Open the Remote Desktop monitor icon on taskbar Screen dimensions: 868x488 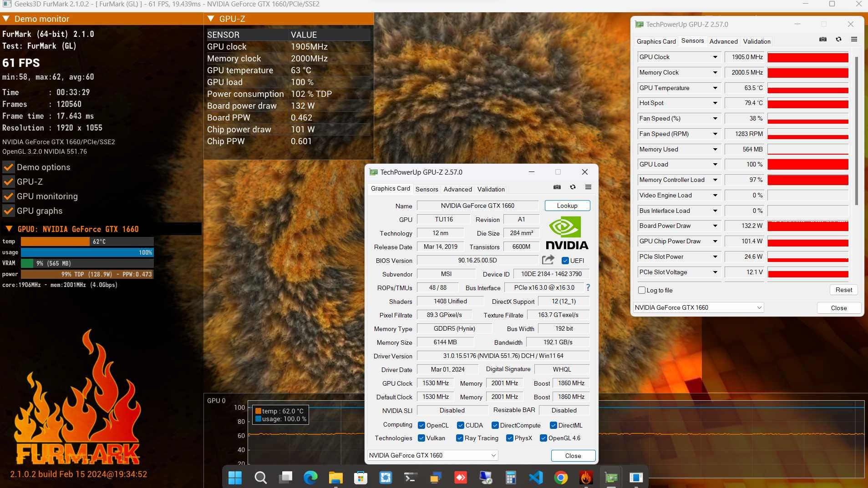(486, 478)
